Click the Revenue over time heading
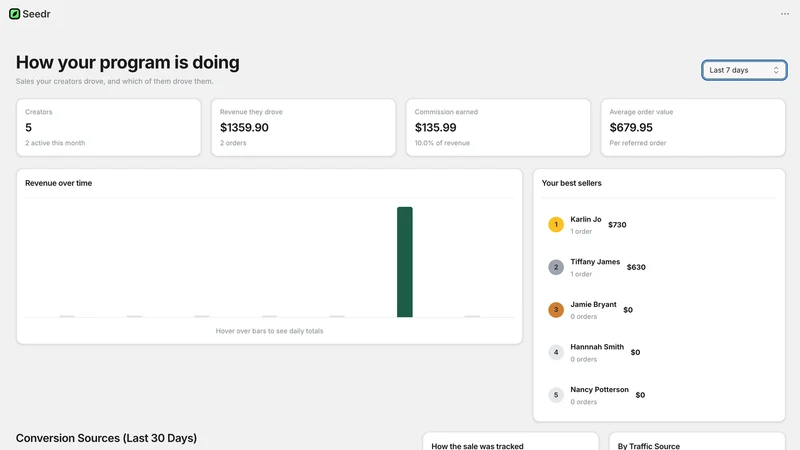Image resolution: width=800 pixels, height=450 pixels. (x=59, y=183)
